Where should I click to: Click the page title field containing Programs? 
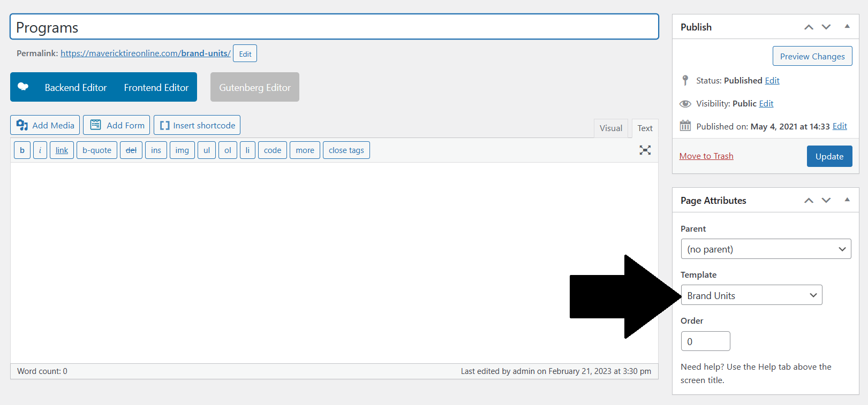point(334,27)
